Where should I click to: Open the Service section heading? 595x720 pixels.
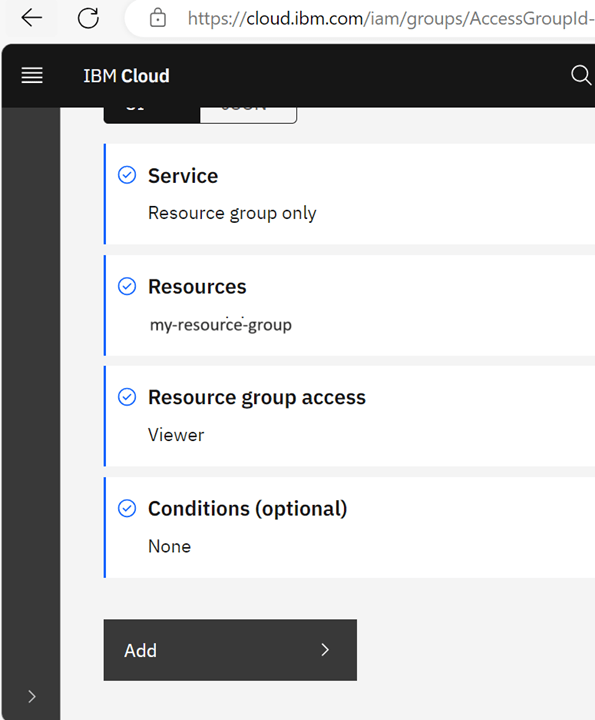pos(183,176)
